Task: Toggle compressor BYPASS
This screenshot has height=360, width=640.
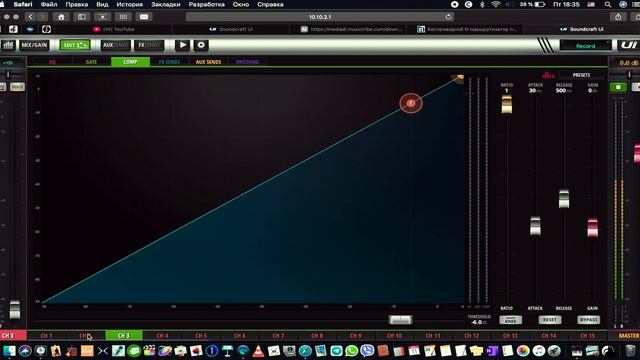Action: click(x=589, y=320)
